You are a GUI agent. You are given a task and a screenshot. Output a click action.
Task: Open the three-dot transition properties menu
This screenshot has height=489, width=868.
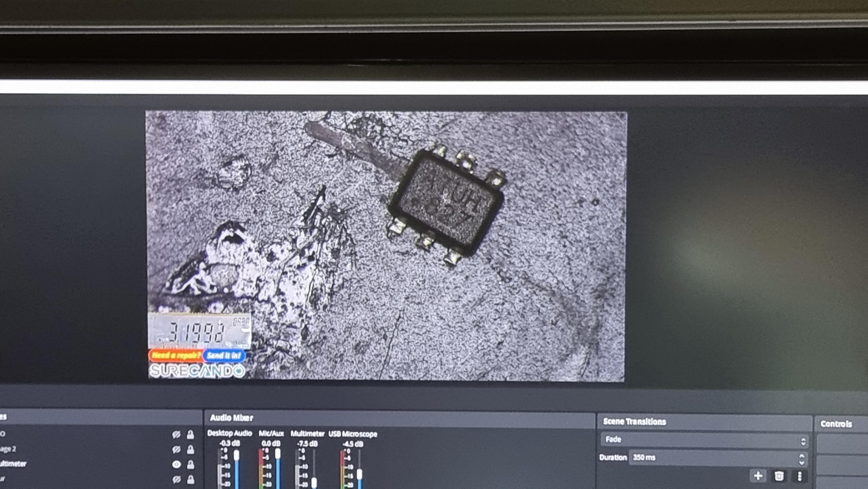pos(800,476)
